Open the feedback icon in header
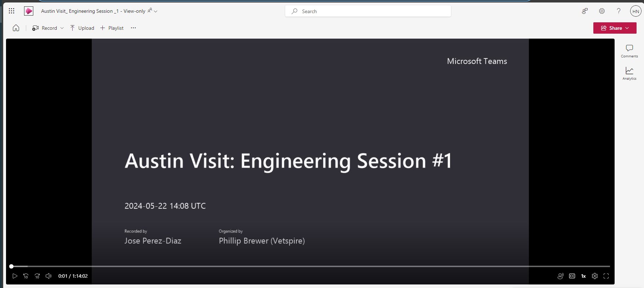 click(585, 11)
